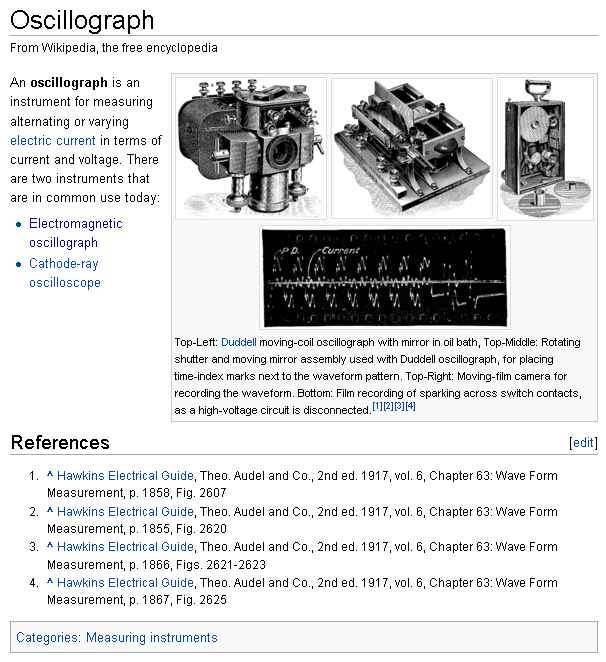Jump to citation [1] in the caption

click(x=377, y=406)
